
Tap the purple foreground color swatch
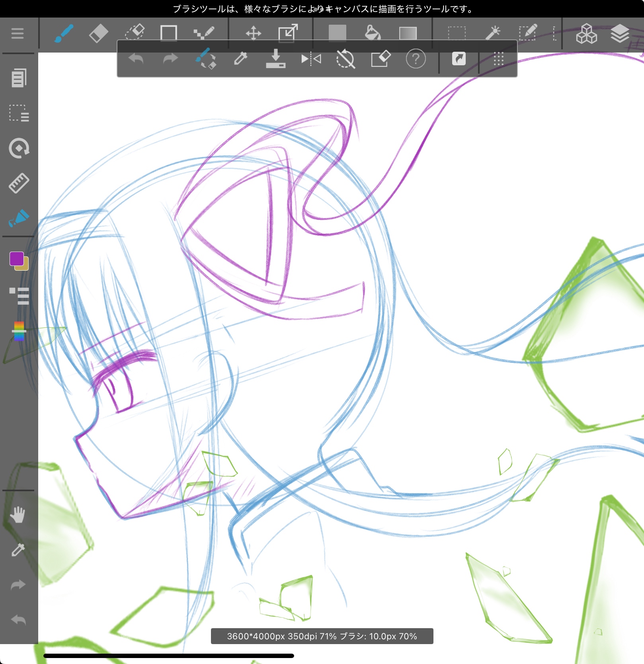point(17,259)
